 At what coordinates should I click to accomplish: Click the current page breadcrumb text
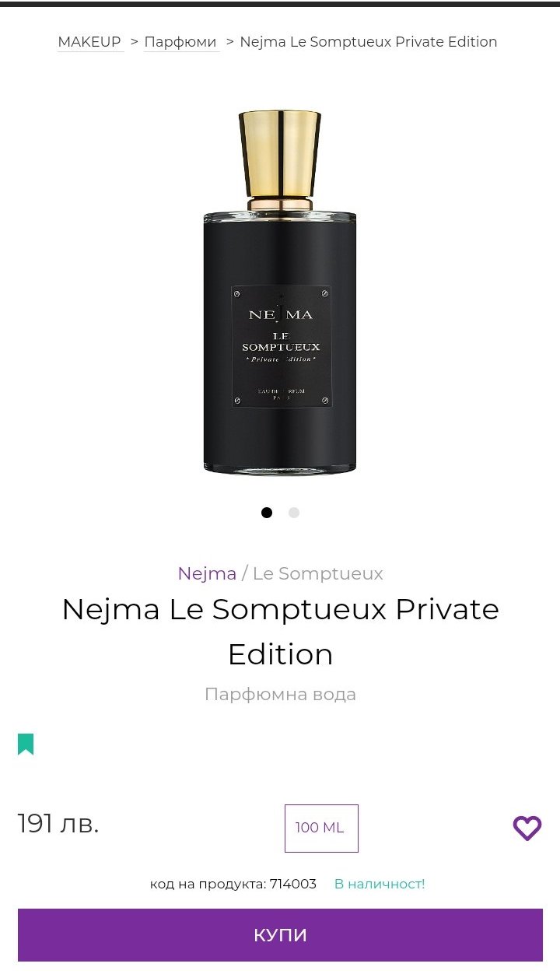[x=369, y=42]
